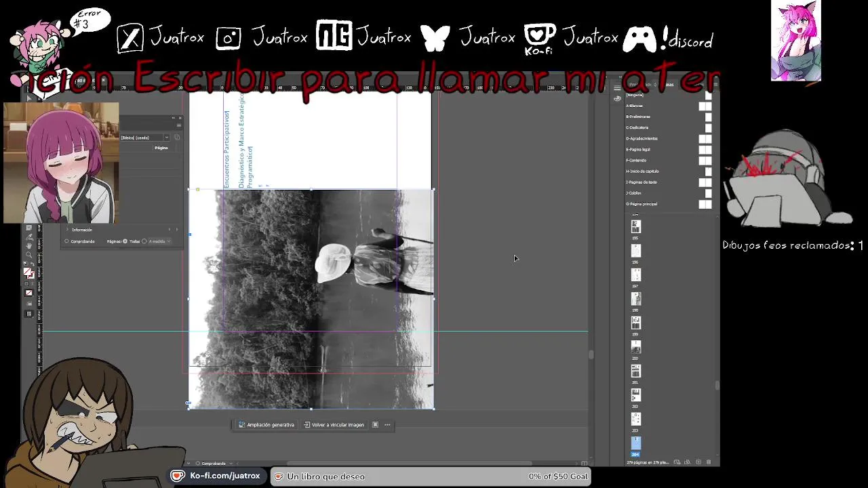The image size is (868, 488).
Task: Click the Pages panel vertical scrollbar
Action: coord(717,385)
